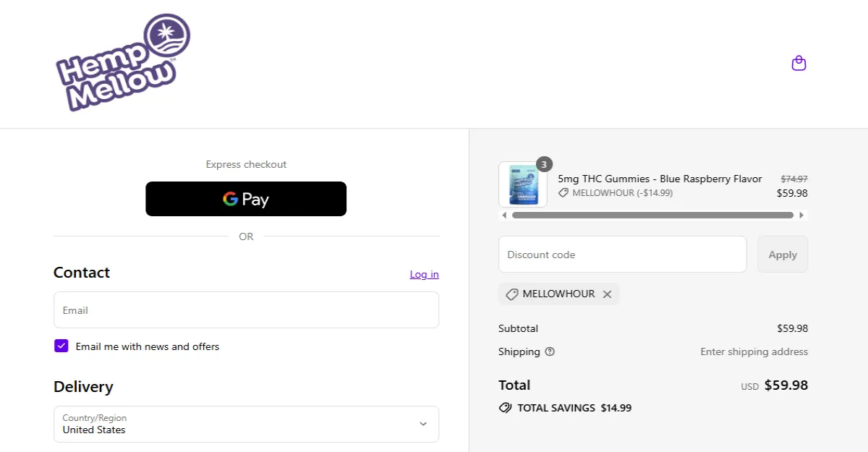Open the shopping cart bag icon

[799, 63]
